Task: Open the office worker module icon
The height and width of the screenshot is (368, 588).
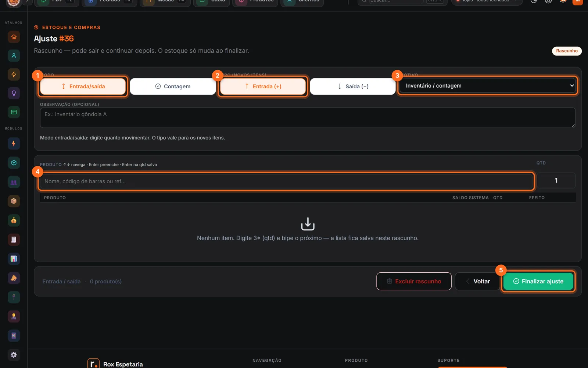Action: click(14, 316)
